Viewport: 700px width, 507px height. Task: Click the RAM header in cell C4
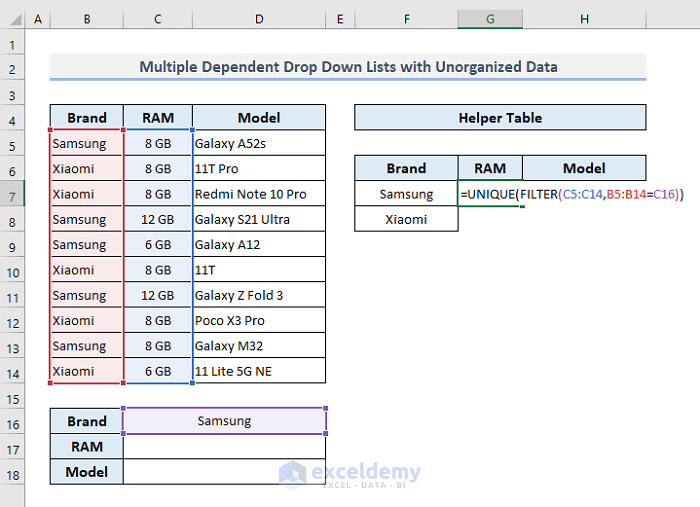158,118
